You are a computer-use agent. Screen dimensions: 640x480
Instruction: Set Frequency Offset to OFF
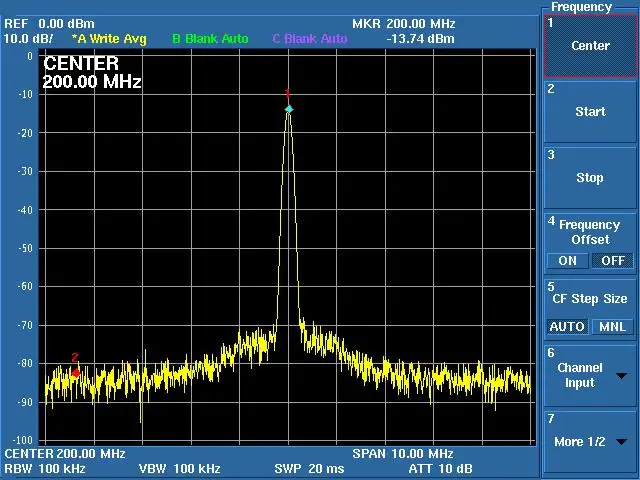tap(613, 260)
